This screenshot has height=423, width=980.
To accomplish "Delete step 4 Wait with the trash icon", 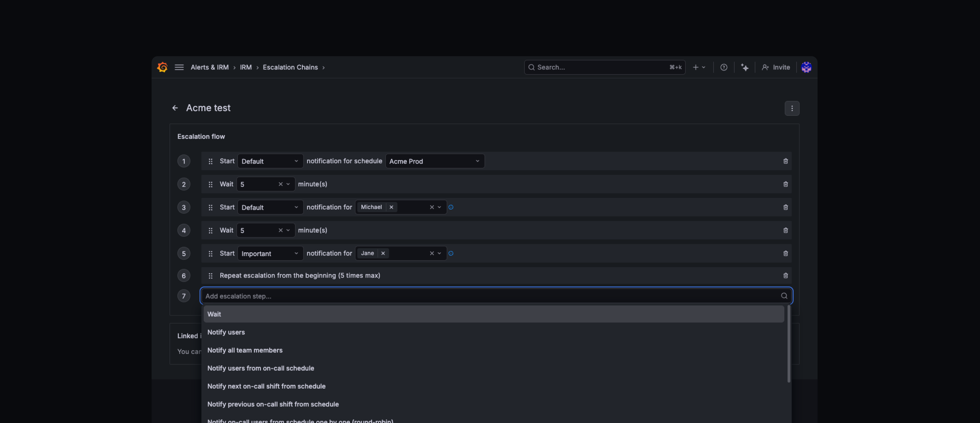I will tap(786, 230).
